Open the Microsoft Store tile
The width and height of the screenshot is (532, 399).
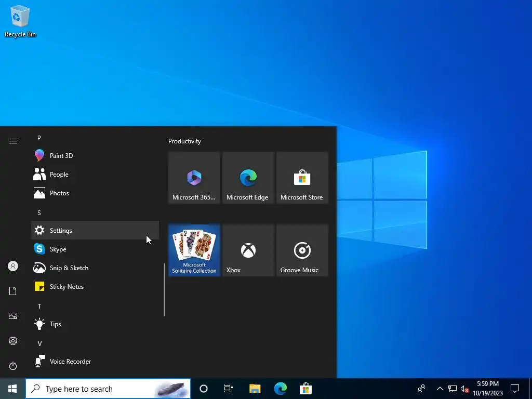click(x=302, y=178)
